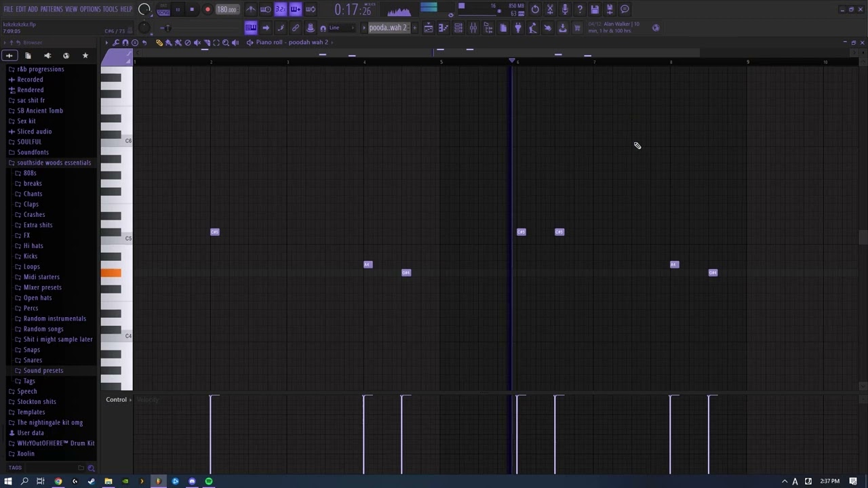
Task: Open the mixer window
Action: (x=473, y=28)
